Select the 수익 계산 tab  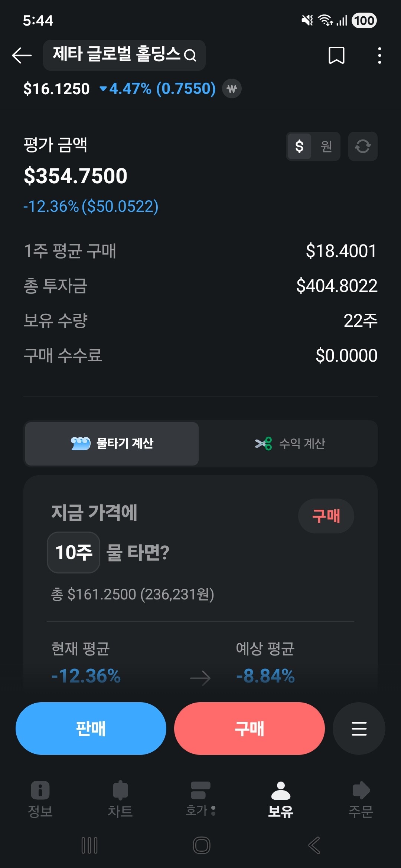pos(290,444)
